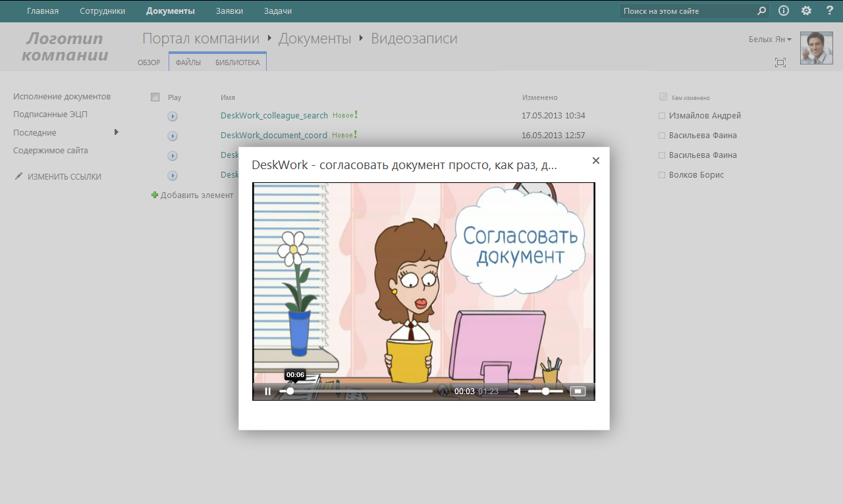
Task: Open the settings gear menu
Action: point(806,11)
